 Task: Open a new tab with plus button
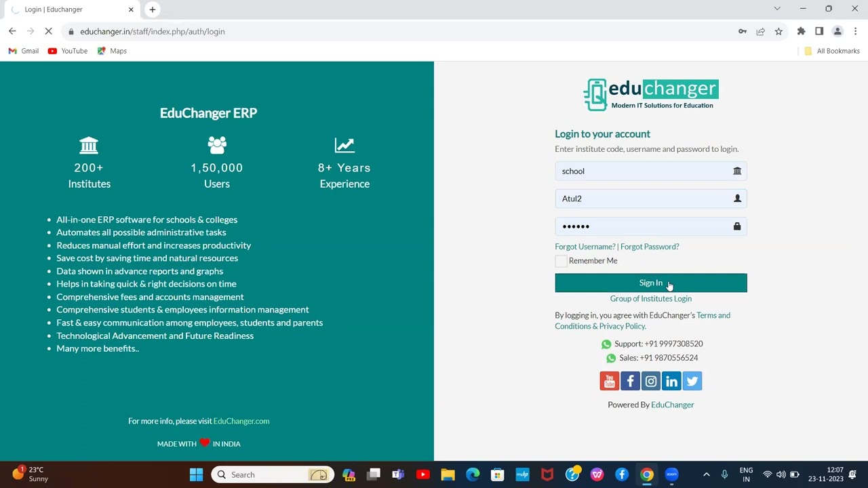tap(152, 9)
